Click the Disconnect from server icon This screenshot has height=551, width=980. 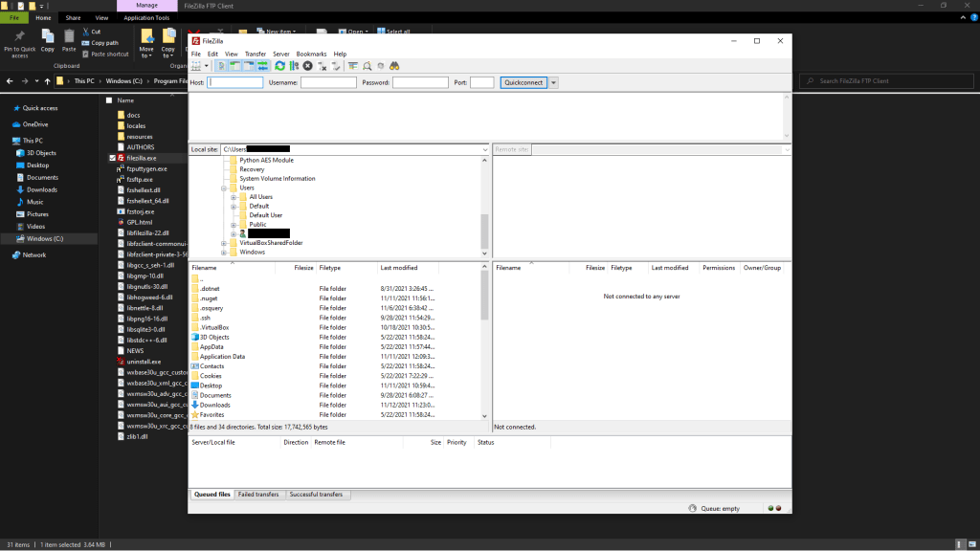point(323,66)
